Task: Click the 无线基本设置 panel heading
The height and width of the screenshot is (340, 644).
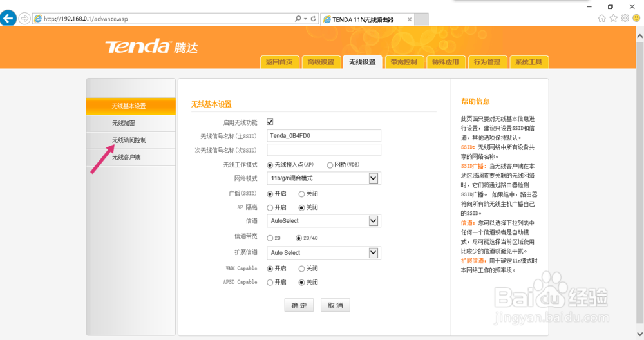Action: (211, 104)
